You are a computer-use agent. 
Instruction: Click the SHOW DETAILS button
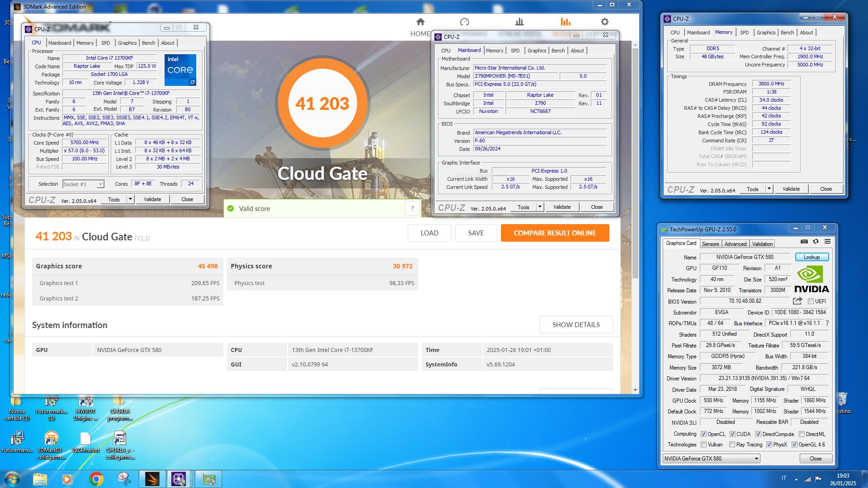click(x=576, y=324)
